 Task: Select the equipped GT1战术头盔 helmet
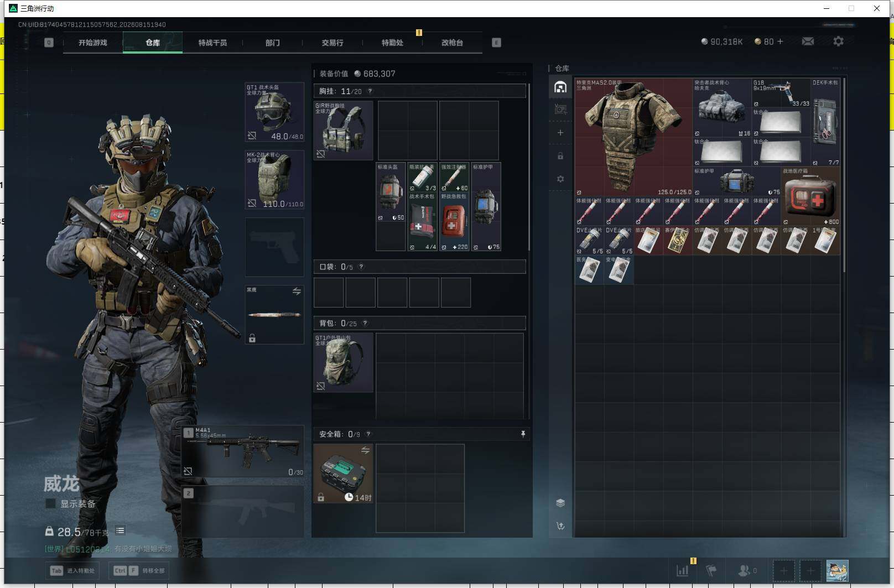pos(274,112)
